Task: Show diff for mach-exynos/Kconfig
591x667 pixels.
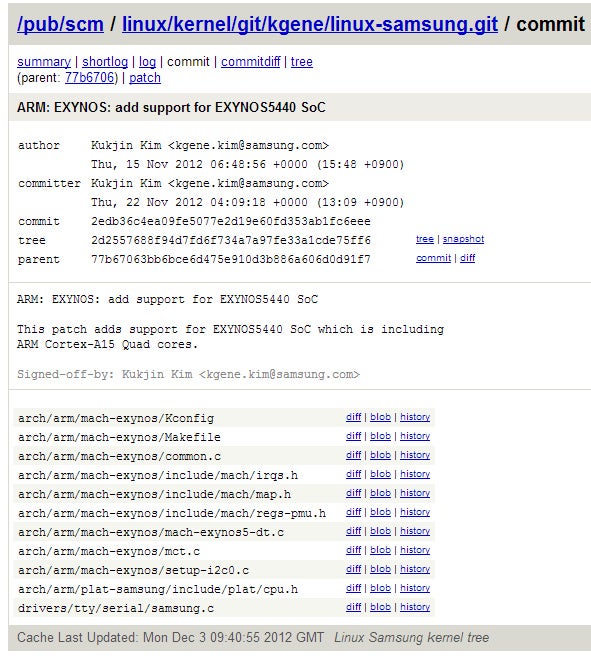Action: [354, 417]
